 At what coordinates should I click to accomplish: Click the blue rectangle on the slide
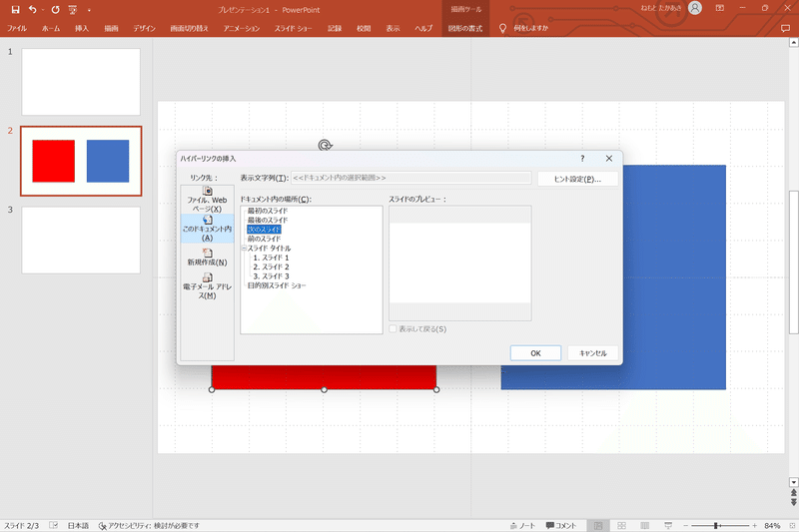[673, 276]
